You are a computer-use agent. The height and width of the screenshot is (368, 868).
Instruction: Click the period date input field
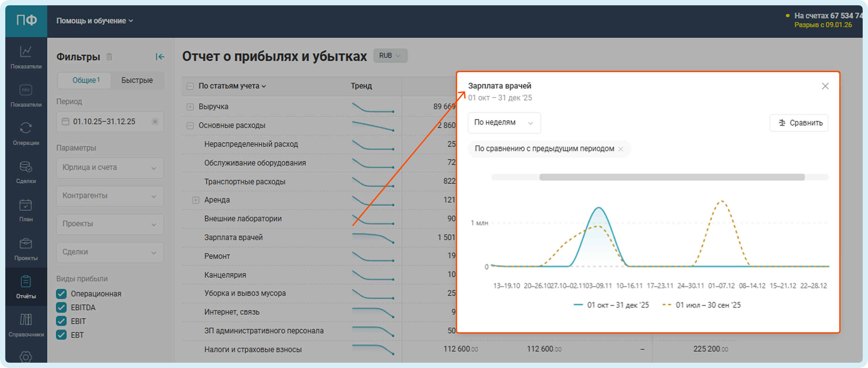click(x=105, y=122)
